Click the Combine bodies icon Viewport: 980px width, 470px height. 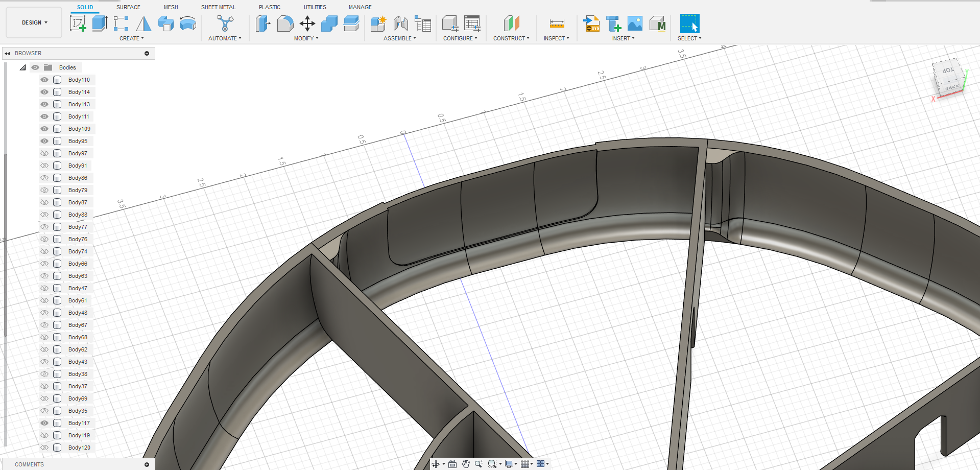click(329, 24)
